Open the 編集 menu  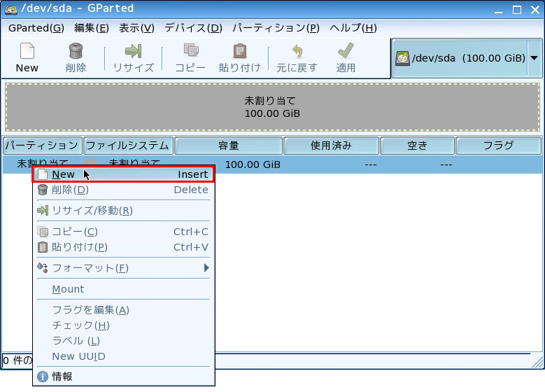tap(91, 28)
